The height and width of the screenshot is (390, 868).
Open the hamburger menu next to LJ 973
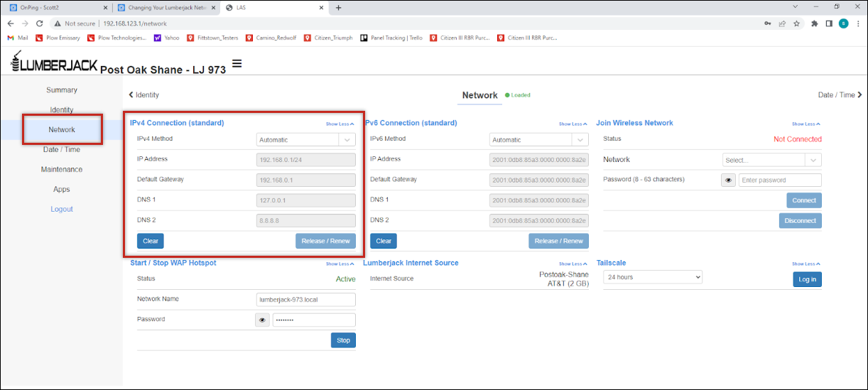237,64
